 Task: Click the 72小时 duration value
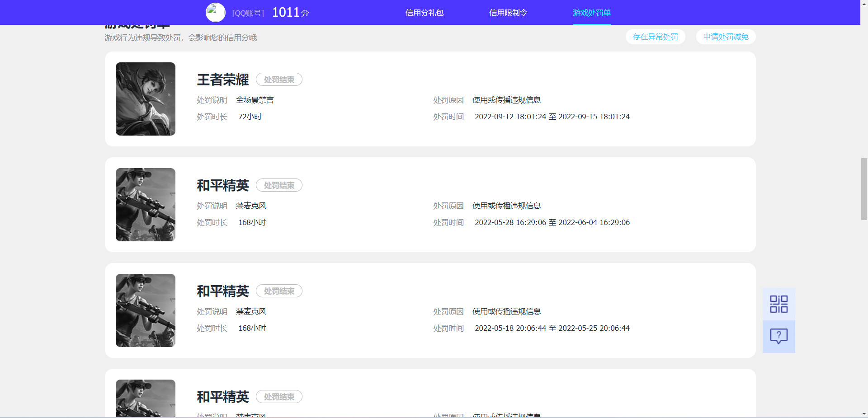pos(250,117)
